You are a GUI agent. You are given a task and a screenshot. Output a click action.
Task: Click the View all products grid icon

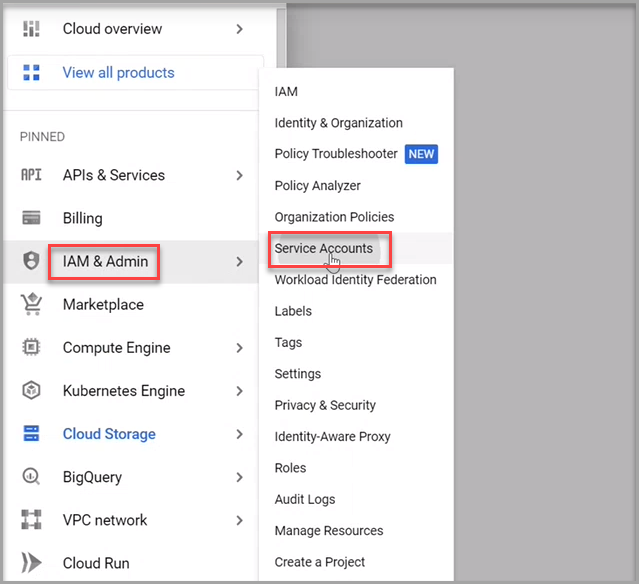[x=31, y=72]
